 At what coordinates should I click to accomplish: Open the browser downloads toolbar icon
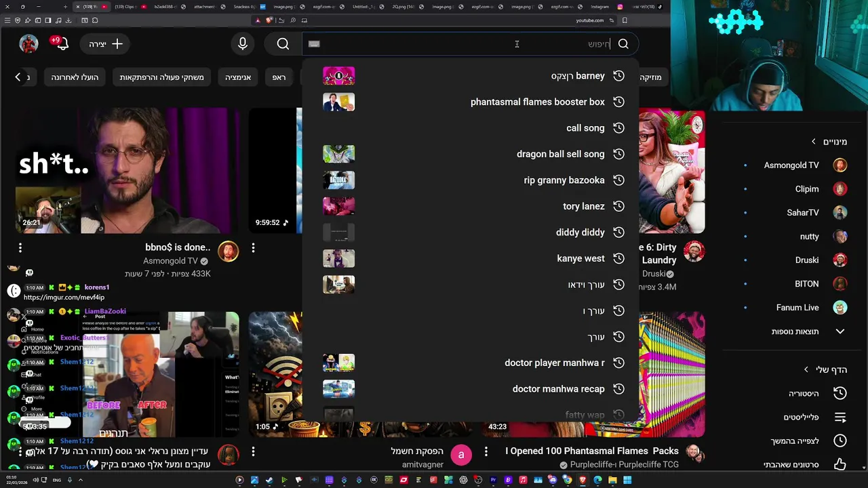pos(68,20)
